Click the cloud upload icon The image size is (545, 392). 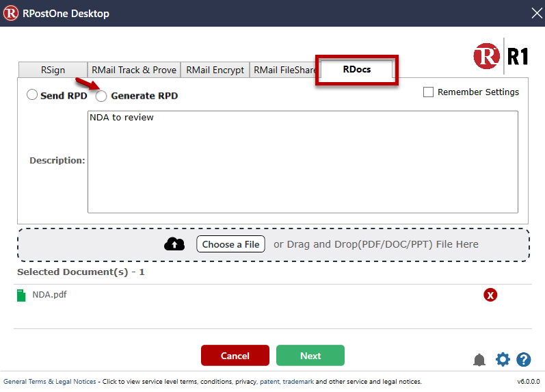click(174, 244)
